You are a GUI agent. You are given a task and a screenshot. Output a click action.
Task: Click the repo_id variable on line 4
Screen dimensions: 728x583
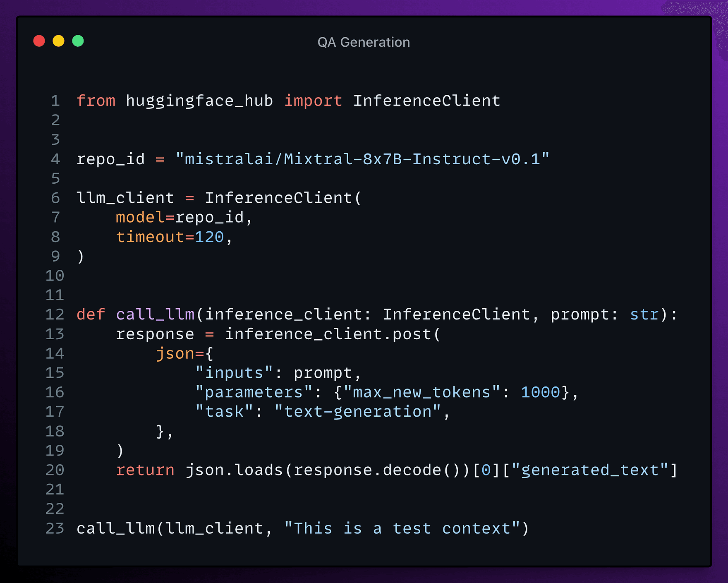tap(110, 159)
